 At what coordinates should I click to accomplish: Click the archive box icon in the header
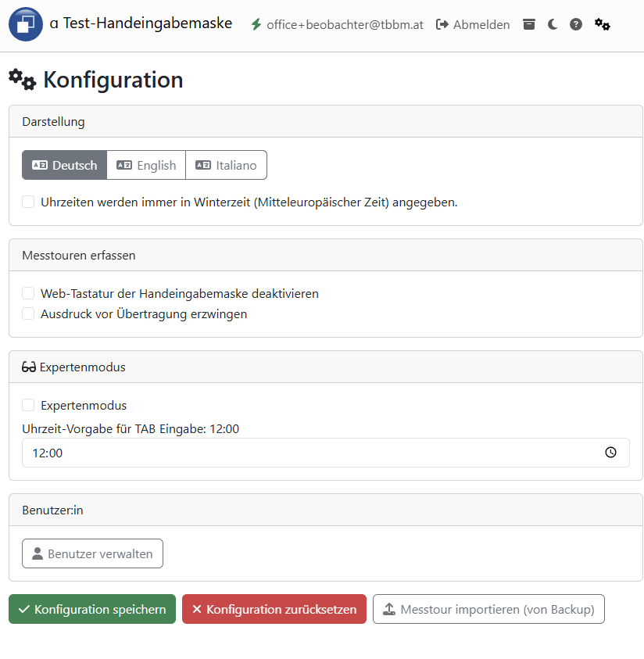click(529, 24)
